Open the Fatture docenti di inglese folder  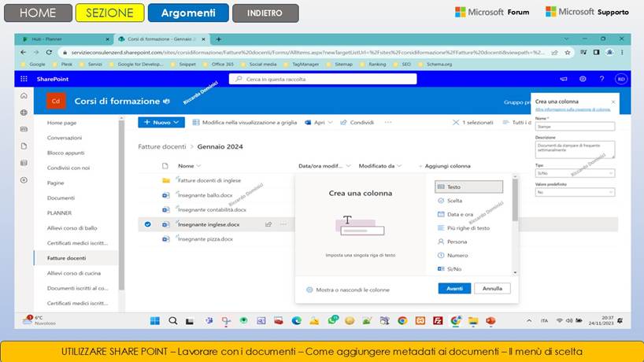209,180
